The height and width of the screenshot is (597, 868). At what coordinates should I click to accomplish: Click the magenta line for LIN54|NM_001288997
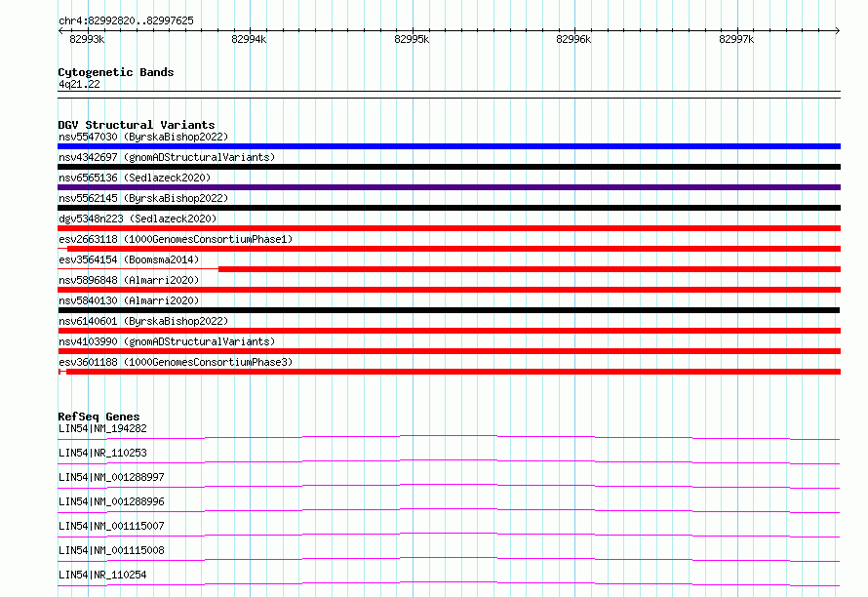click(x=449, y=486)
